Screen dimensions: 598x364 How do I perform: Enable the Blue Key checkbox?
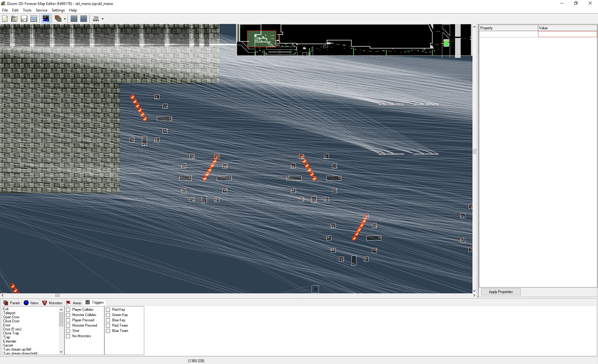pos(108,320)
